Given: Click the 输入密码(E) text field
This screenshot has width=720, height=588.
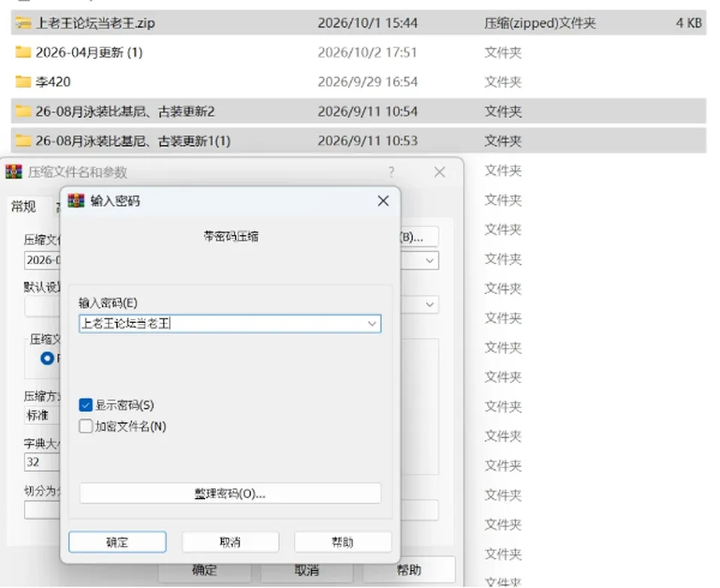Looking at the screenshot, I should pos(230,323).
